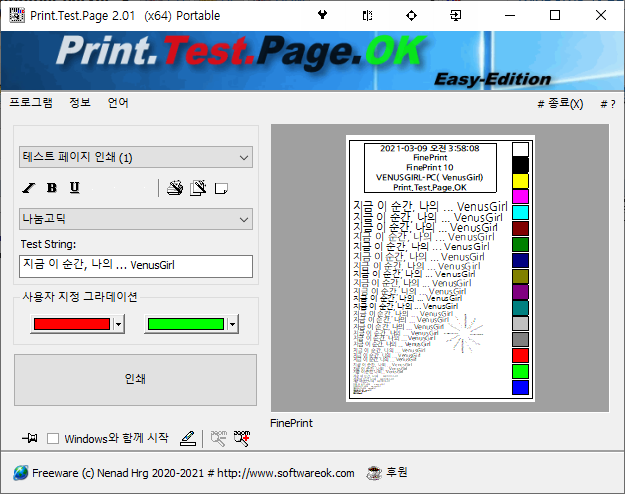The height and width of the screenshot is (494, 625).
Task: Click the zoom in magnifier with plus
Action: 242,439
